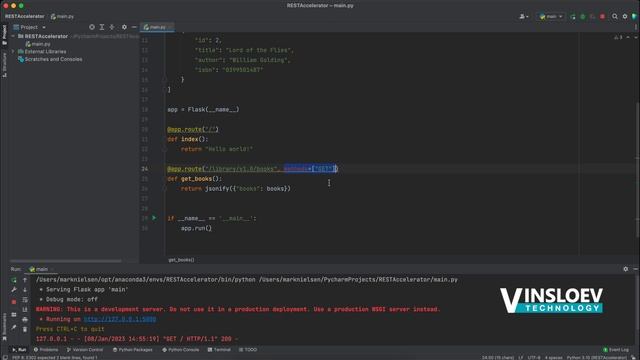The width and height of the screenshot is (640, 360).
Task: Click the Run with Coverage icon
Action: tap(593, 16)
